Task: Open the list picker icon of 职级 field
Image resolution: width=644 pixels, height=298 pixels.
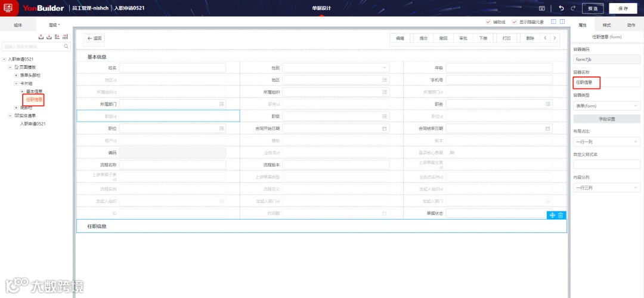Action: (x=385, y=116)
